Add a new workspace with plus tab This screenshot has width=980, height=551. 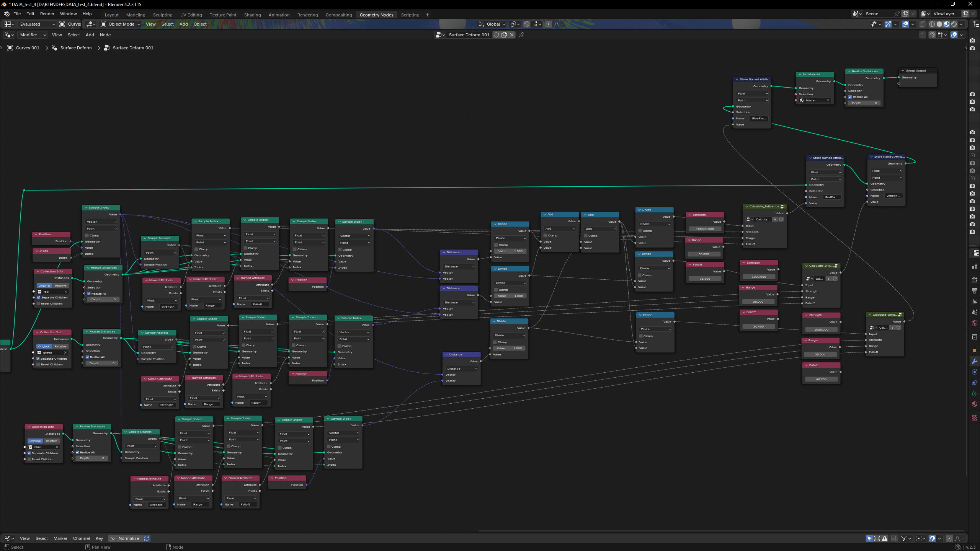427,15
